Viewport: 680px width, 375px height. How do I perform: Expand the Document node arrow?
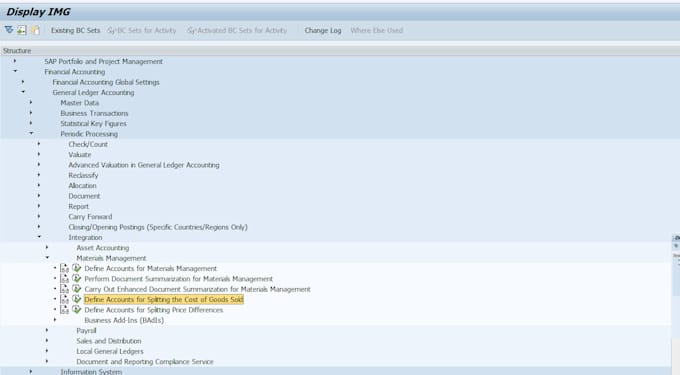click(39, 196)
